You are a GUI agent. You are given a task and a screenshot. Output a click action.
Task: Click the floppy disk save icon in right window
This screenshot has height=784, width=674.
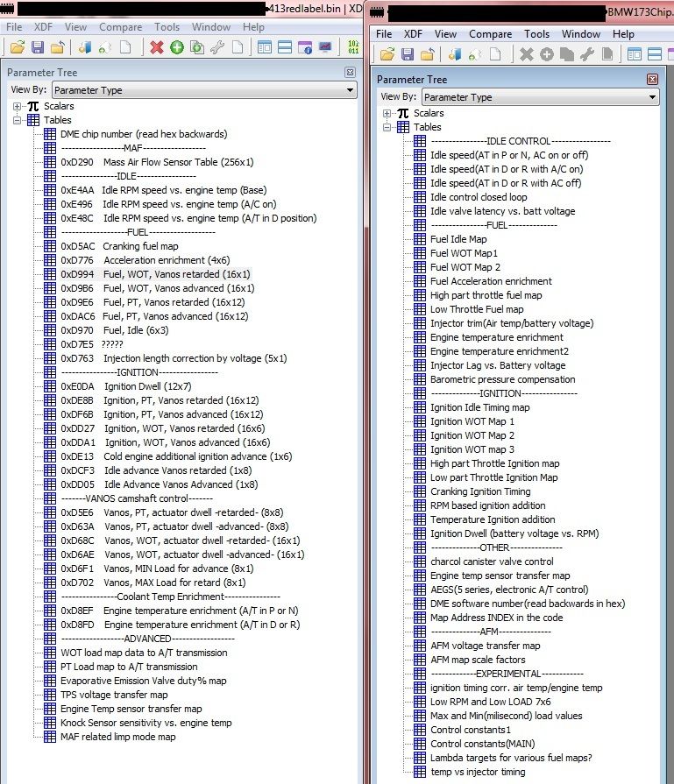coord(408,54)
